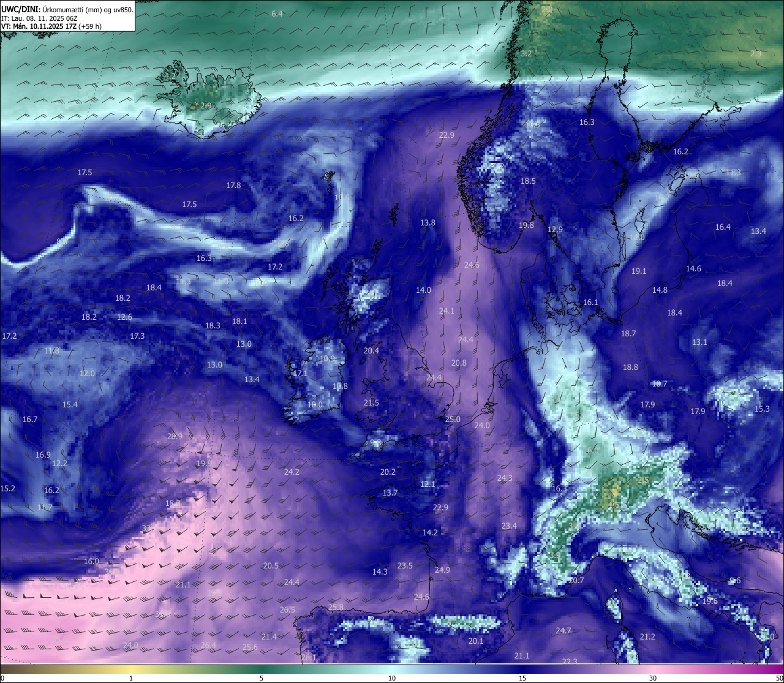Image resolution: width=784 pixels, height=683 pixels.
Task: Click the map value "19.6"
Action: (x=710, y=601)
